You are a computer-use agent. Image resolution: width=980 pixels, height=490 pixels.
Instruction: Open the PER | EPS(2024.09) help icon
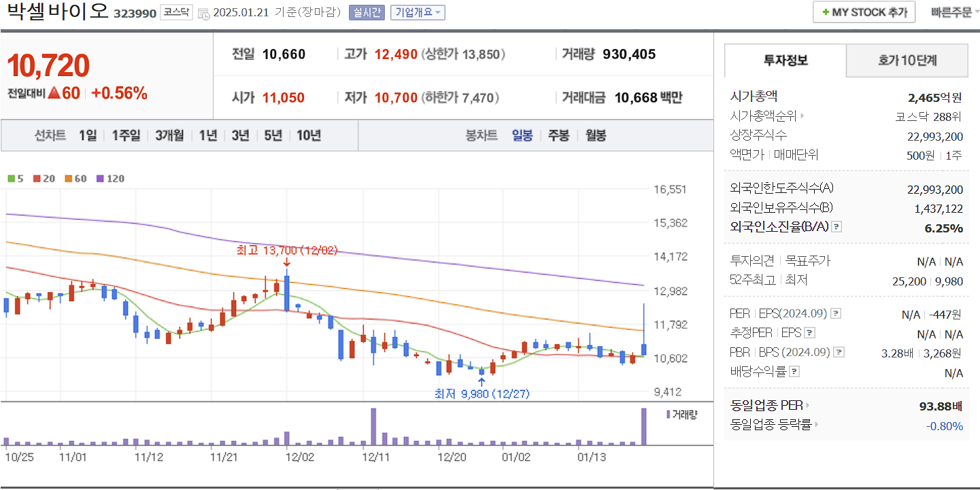coord(837,313)
